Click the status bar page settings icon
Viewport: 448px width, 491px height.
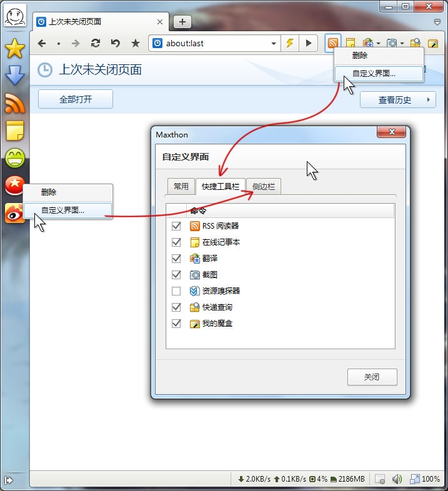point(380,479)
